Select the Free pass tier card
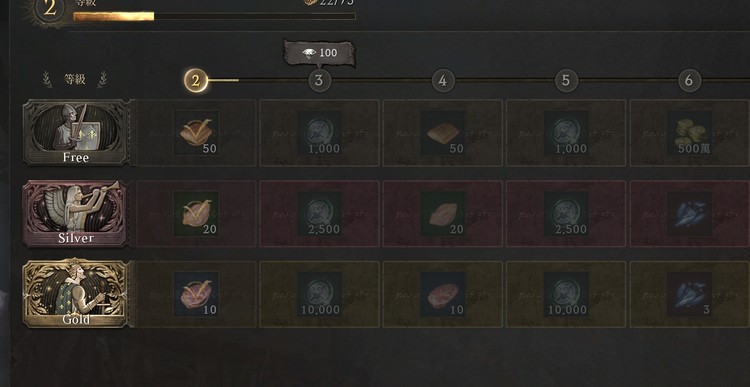 pyautogui.click(x=76, y=133)
